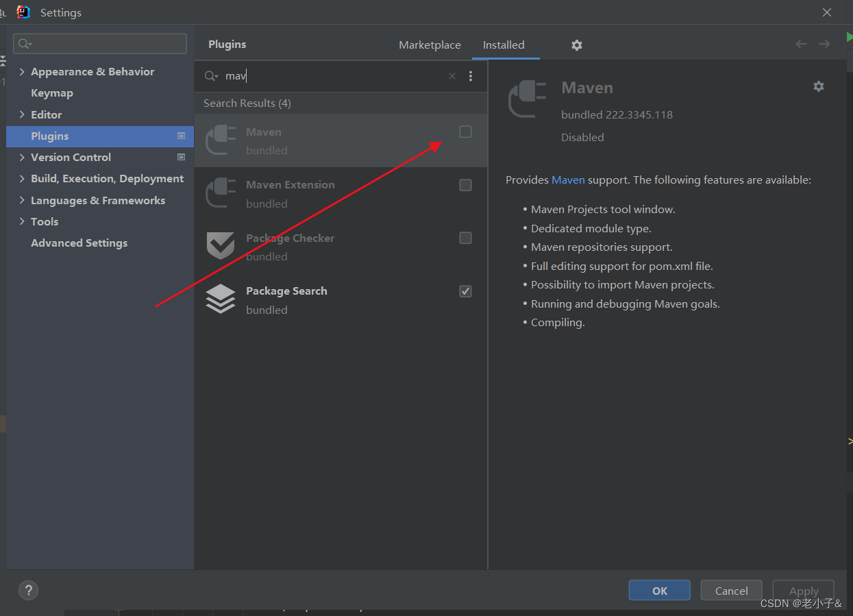Clear the plugin search with the X icon
The image size is (853, 616).
click(452, 75)
